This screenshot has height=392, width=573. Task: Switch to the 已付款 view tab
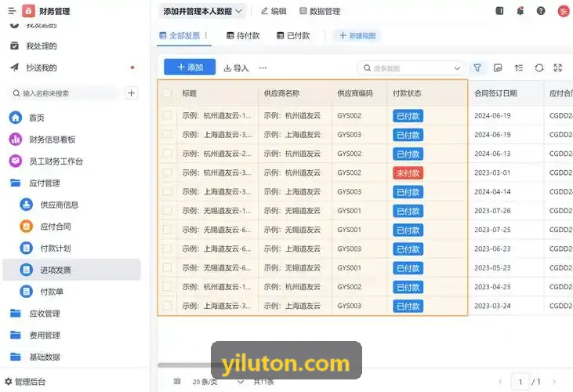pos(293,35)
